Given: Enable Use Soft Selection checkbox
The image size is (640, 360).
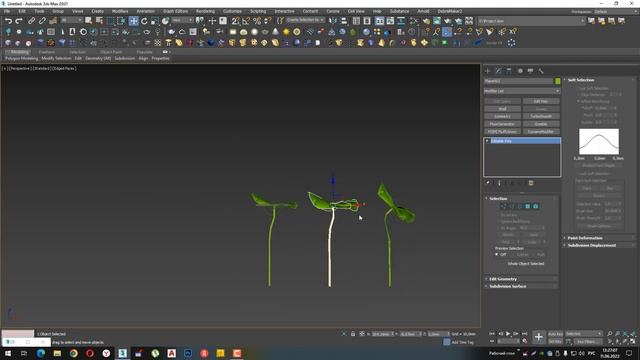Looking at the screenshot, I should 577,88.
